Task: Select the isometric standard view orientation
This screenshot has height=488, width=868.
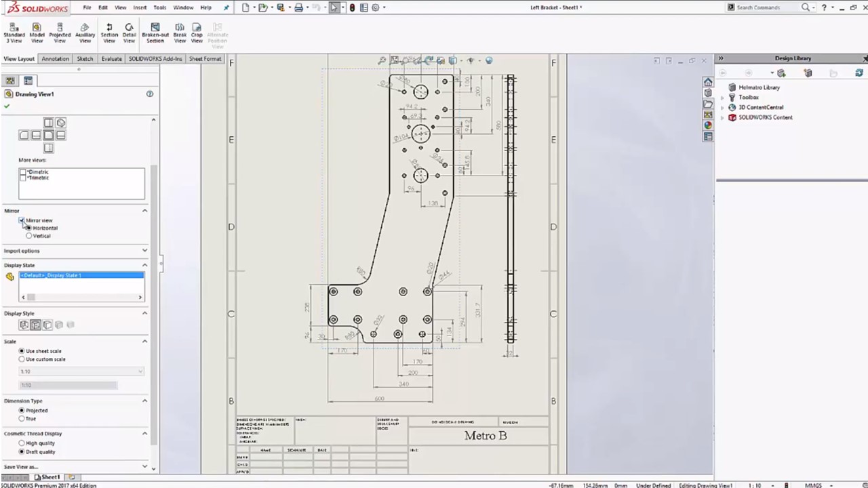Action: pos(61,123)
